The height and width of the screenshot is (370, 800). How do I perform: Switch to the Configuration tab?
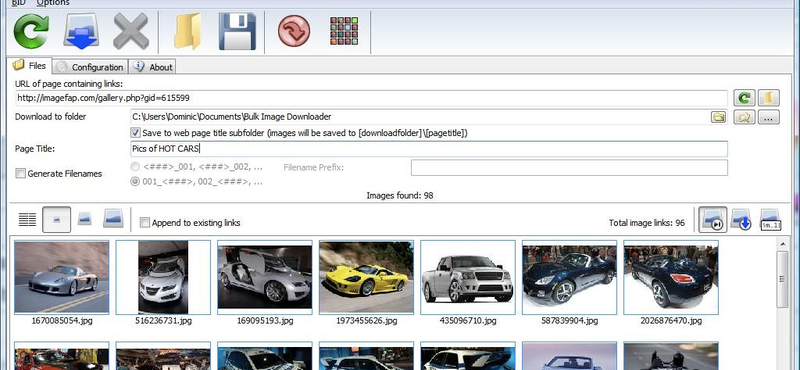[x=90, y=67]
